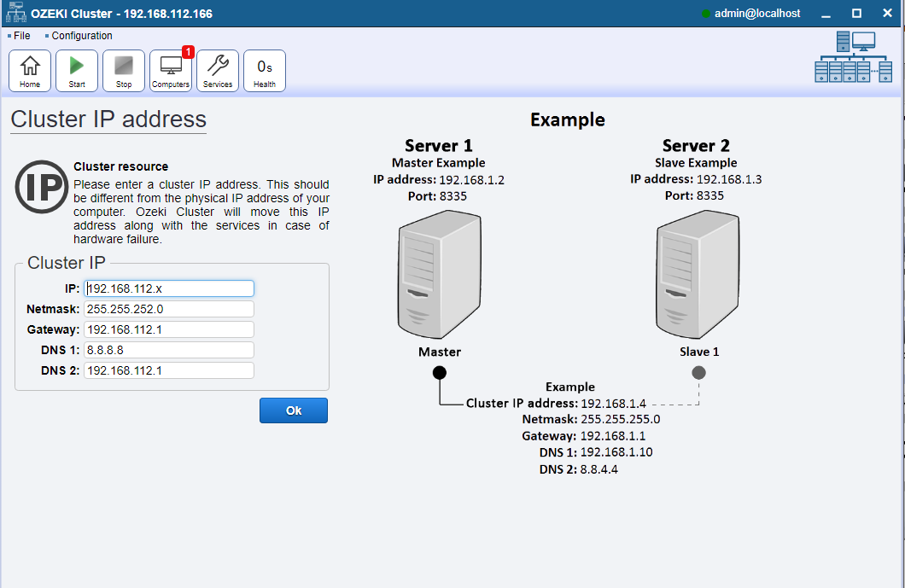Viewport: 905px width, 588px height.
Task: Click the example 'Gateway: 192.168.1.1' line
Action: coord(583,436)
